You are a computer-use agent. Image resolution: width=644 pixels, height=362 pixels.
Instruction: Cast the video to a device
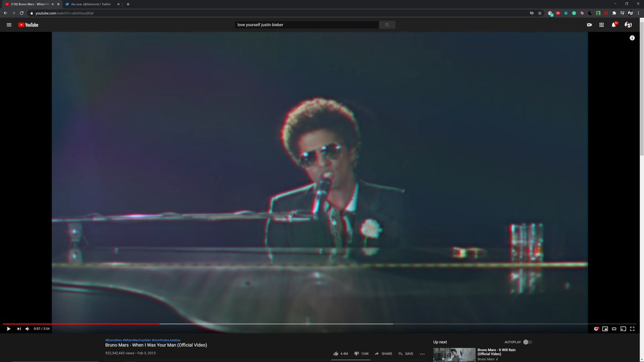[623, 329]
